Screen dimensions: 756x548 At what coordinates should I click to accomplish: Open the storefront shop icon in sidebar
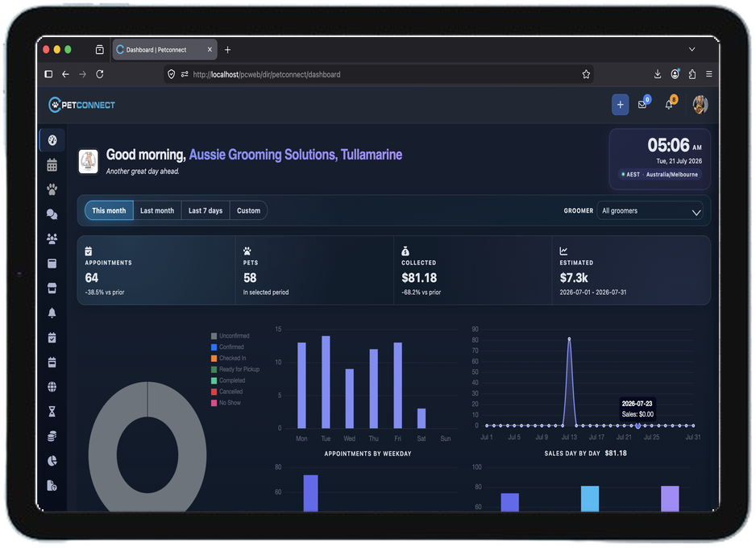pyautogui.click(x=52, y=289)
